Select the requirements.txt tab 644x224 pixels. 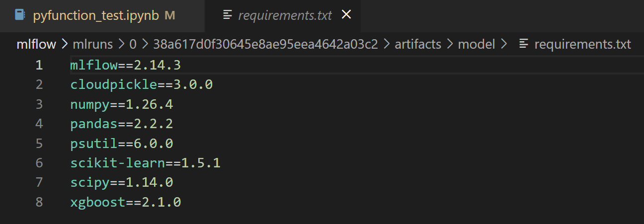click(x=285, y=15)
